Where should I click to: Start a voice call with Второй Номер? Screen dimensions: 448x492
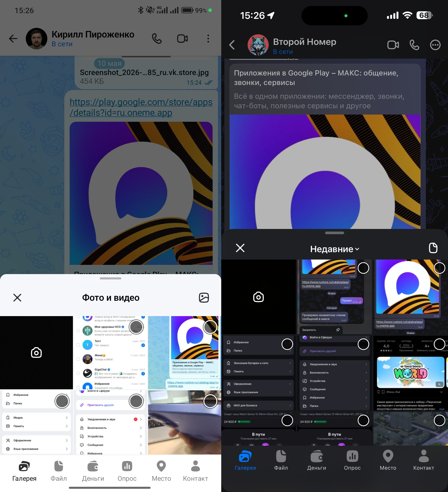[x=414, y=45]
